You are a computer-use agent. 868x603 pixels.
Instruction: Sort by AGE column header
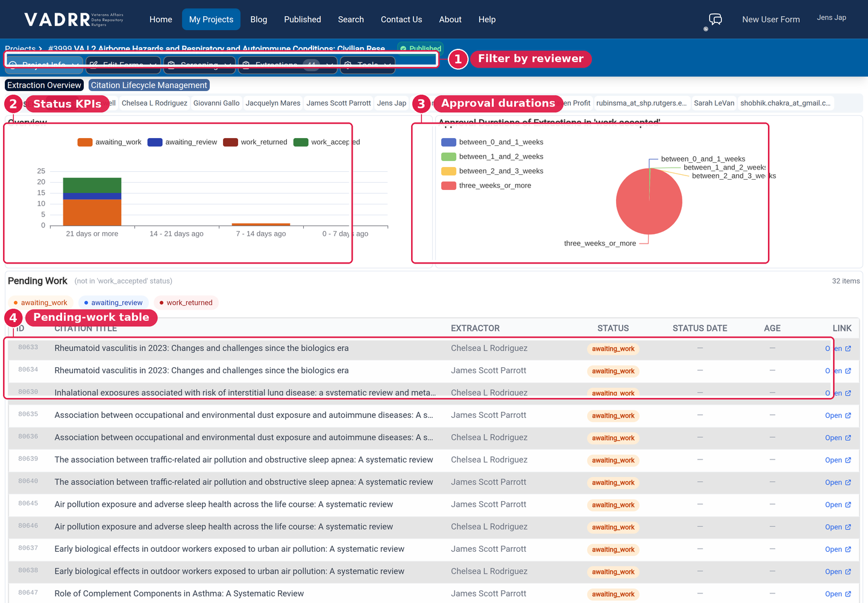pos(772,329)
